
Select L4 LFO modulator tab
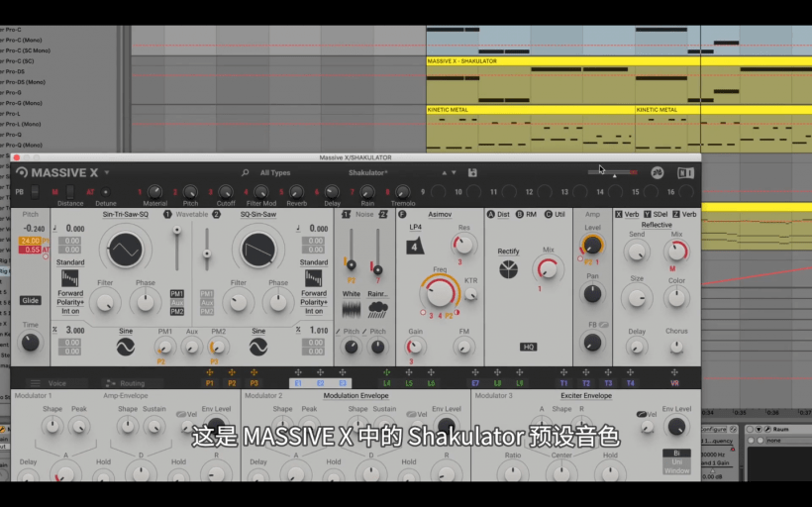[x=387, y=383]
